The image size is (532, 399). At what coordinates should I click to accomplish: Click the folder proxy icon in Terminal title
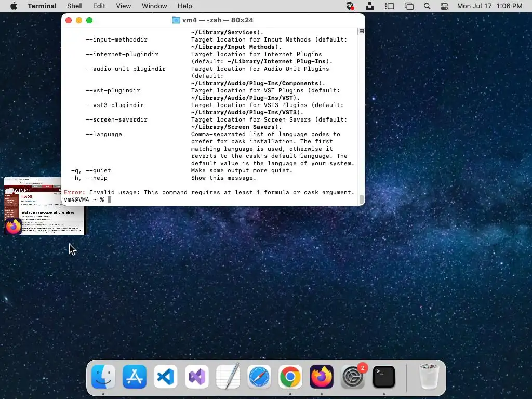pos(176,20)
